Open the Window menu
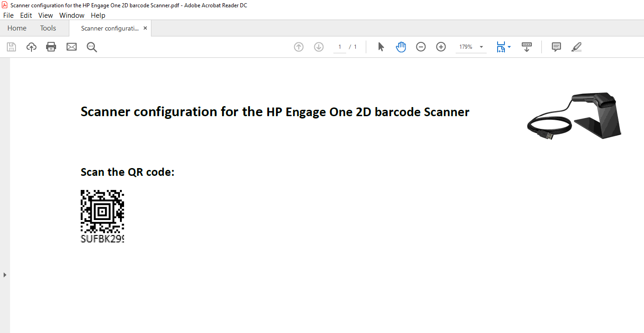Image resolution: width=644 pixels, height=333 pixels. (72, 15)
